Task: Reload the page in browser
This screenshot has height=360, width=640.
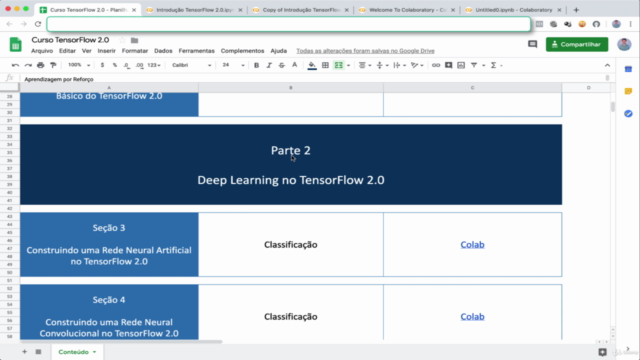Action: (38, 24)
